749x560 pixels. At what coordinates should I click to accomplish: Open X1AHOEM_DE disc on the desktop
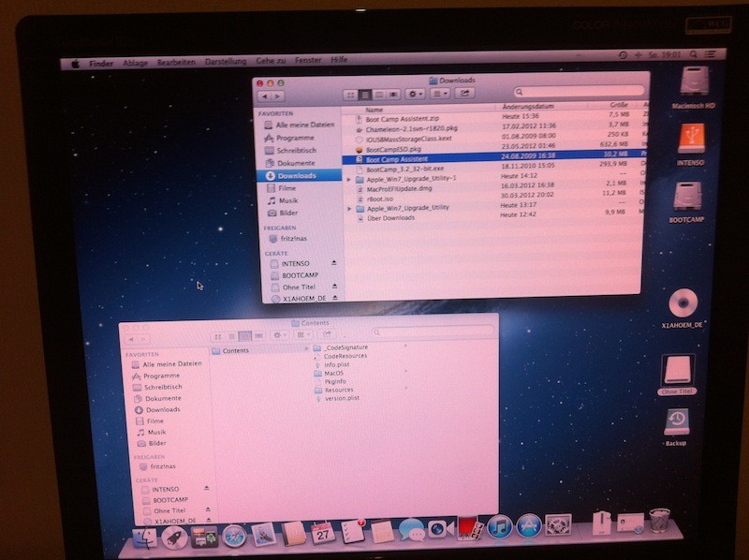click(683, 303)
